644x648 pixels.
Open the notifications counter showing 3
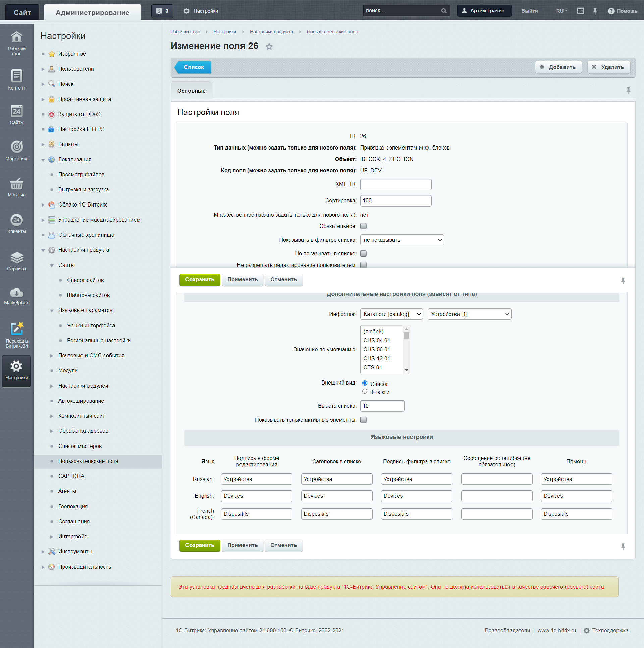(x=162, y=11)
